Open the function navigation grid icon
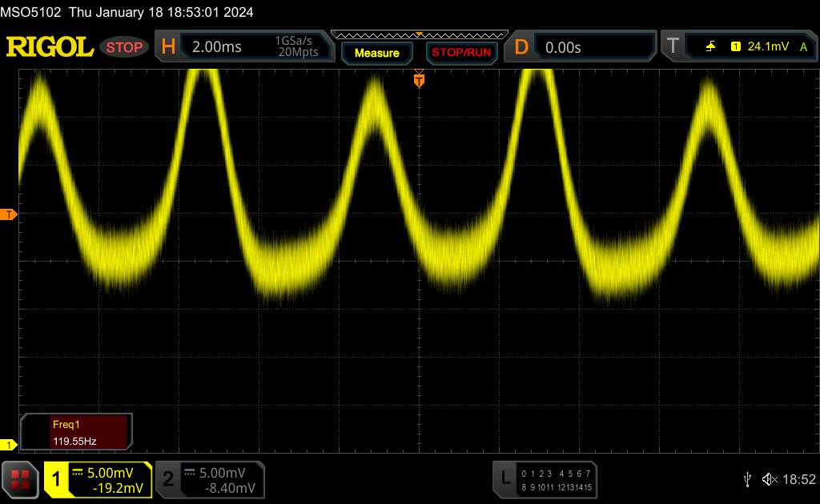The height and width of the screenshot is (504, 820). tap(21, 478)
